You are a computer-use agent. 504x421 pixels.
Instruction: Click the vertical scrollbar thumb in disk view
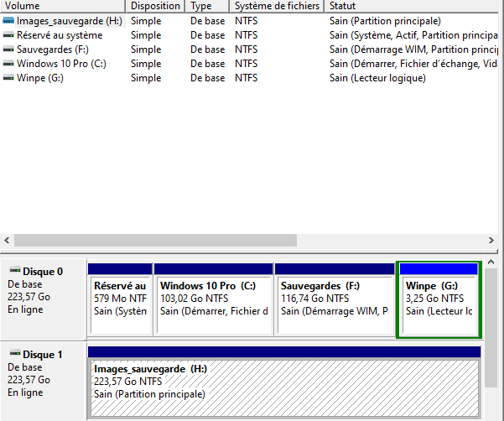pyautogui.click(x=491, y=328)
